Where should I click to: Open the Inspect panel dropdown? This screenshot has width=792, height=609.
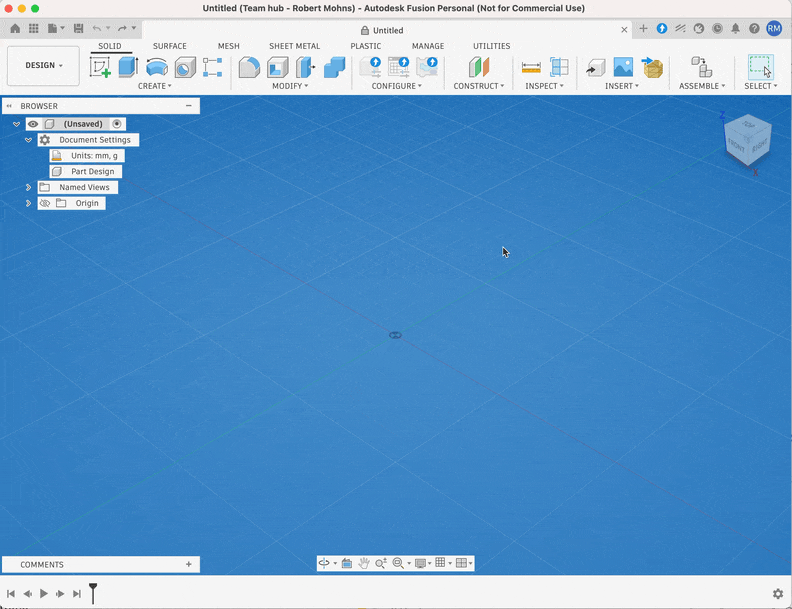544,86
